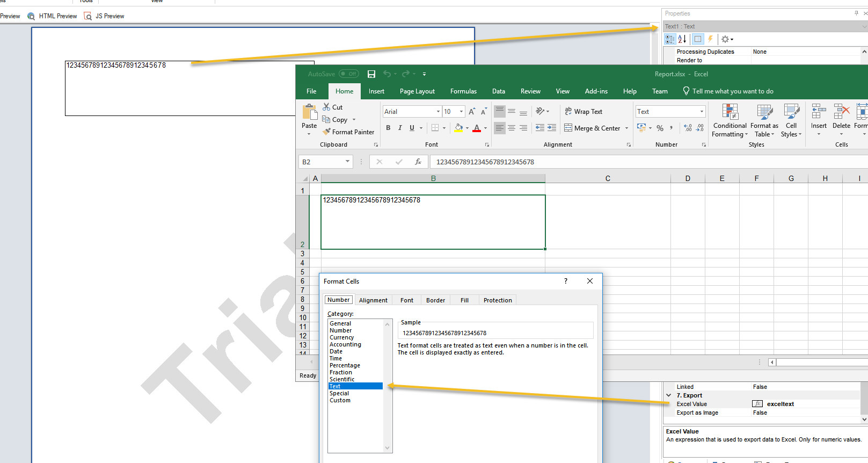This screenshot has height=463, width=868.
Task: Click Tell me what you want to do
Action: [x=728, y=91]
